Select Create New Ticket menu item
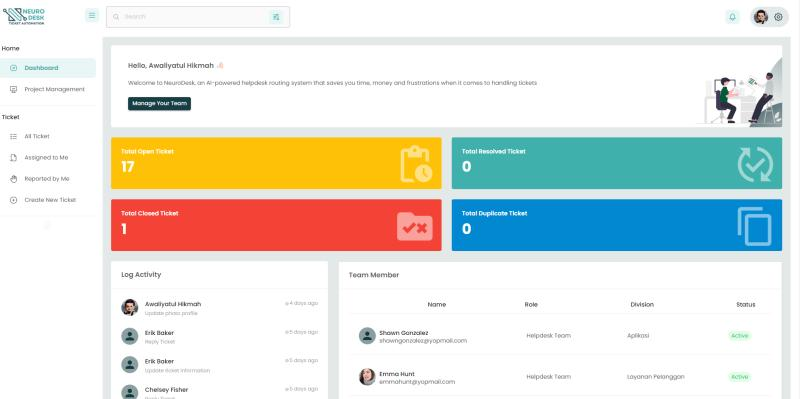Image resolution: width=800 pixels, height=399 pixels. point(48,200)
